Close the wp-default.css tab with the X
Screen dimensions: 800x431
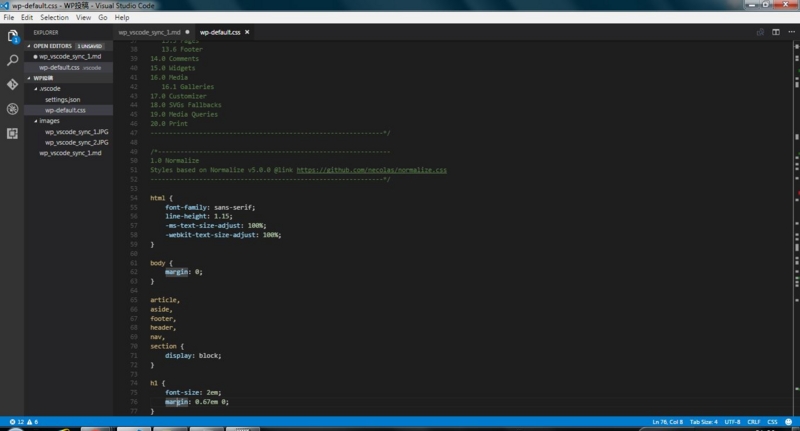pos(247,32)
